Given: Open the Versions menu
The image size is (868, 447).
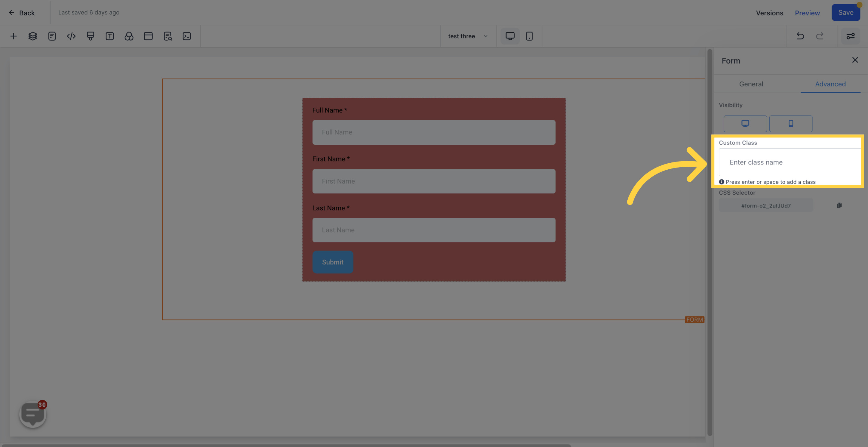Looking at the screenshot, I should point(770,13).
